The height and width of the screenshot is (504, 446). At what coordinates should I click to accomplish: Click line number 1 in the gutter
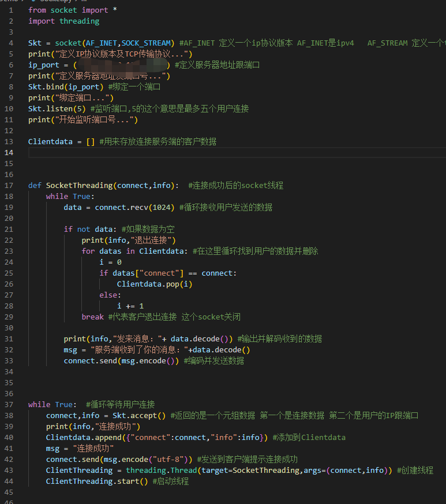(x=11, y=10)
